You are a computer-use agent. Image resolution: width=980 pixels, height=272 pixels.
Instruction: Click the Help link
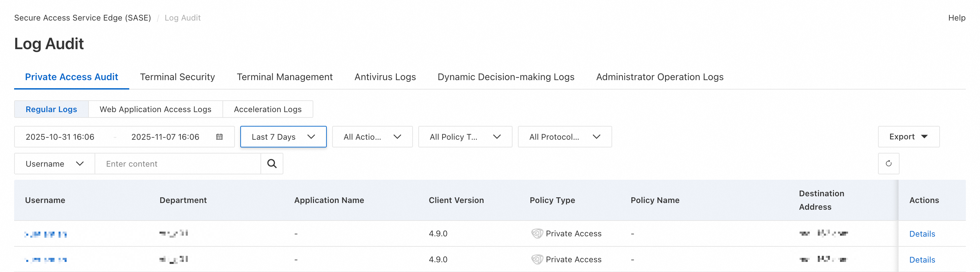pyautogui.click(x=956, y=18)
